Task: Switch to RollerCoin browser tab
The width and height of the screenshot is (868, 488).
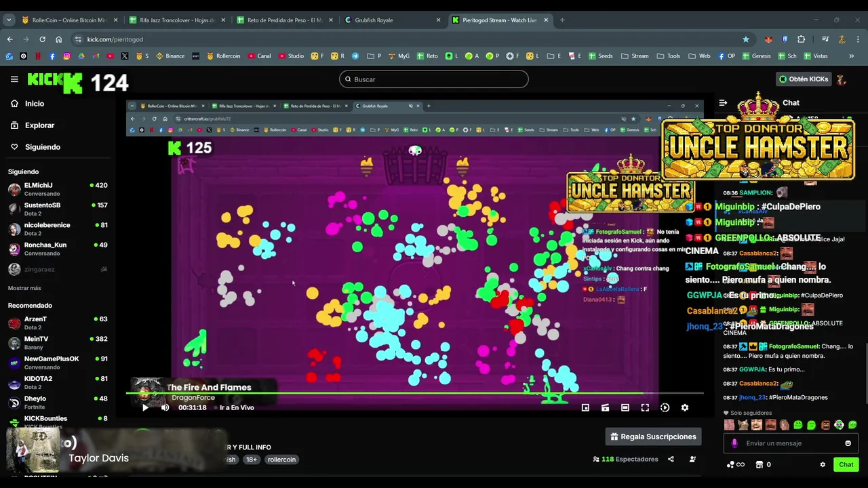Action: coord(69,20)
